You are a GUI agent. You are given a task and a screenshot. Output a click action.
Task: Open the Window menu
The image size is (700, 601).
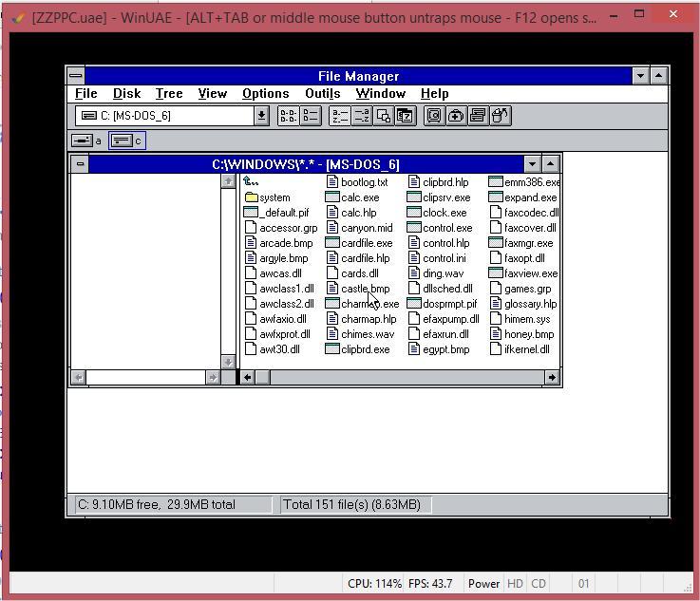tap(380, 94)
